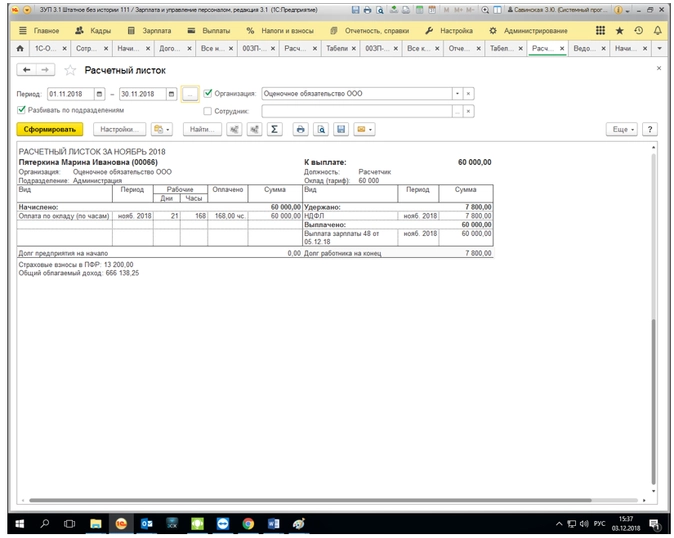The image size is (674, 538).
Task: Click the report variants icon dropdown
Action: [x=162, y=129]
